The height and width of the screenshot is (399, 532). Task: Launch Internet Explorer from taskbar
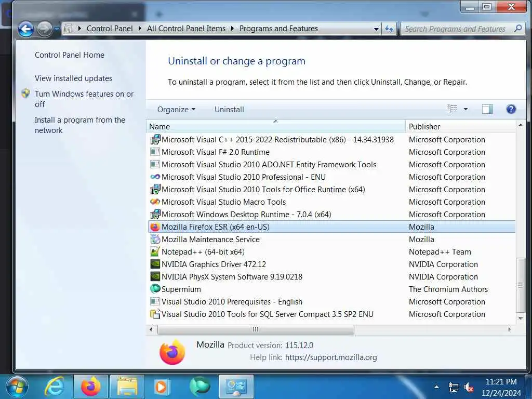coord(55,387)
